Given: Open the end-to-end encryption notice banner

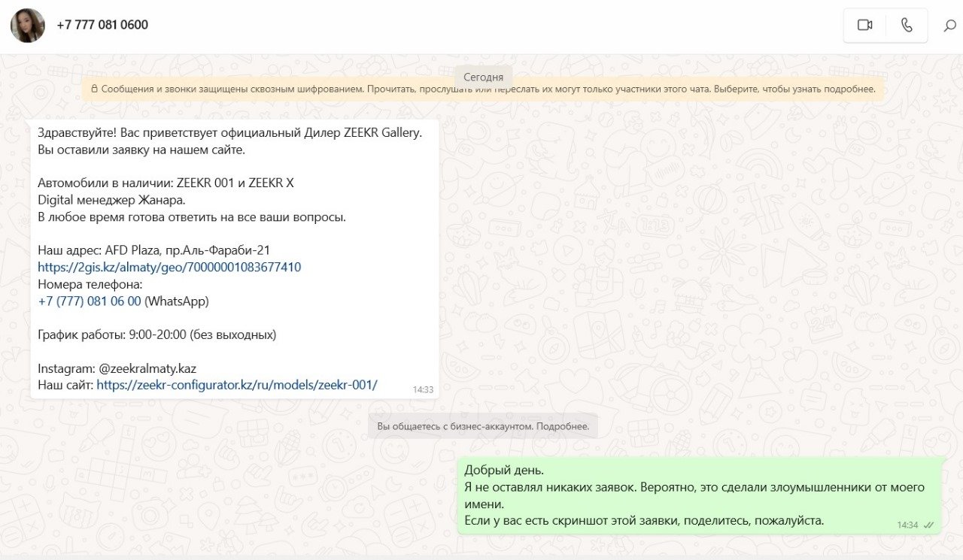Looking at the screenshot, I should 483,89.
